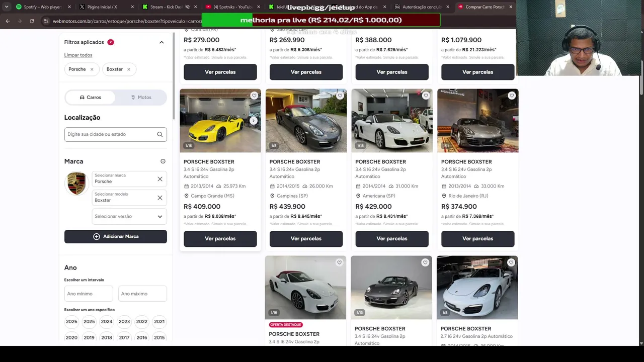Click Limpar todos filters link
This screenshot has height=362, width=644.
click(78, 55)
